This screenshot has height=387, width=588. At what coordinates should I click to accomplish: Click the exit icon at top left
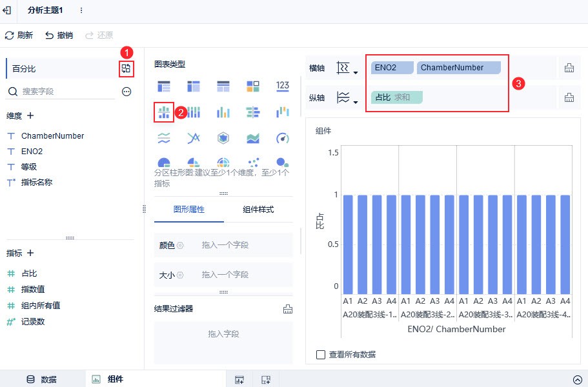pyautogui.click(x=8, y=11)
